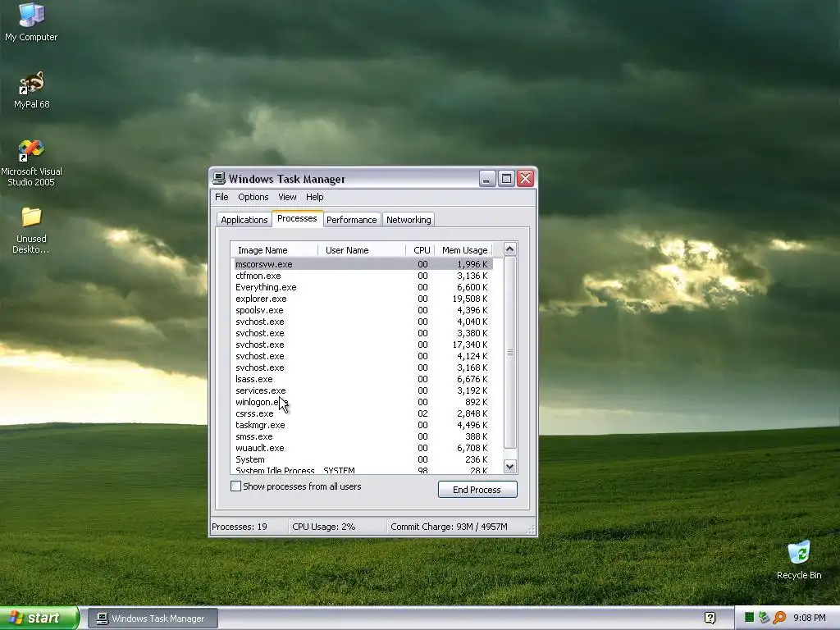Click the End Process button
The image size is (840, 630).
pyautogui.click(x=477, y=490)
